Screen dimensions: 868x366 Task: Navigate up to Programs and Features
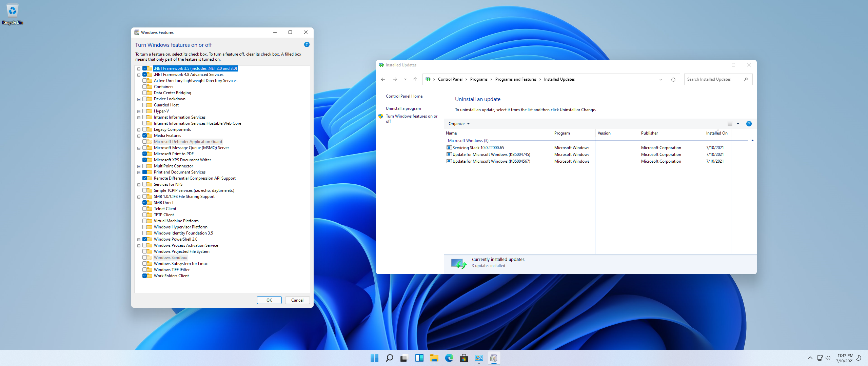pyautogui.click(x=415, y=79)
